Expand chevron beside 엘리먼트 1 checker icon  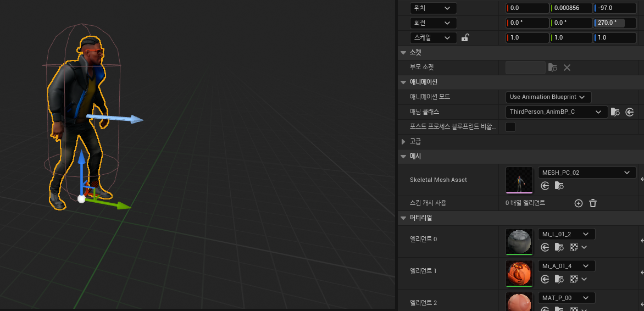585,279
